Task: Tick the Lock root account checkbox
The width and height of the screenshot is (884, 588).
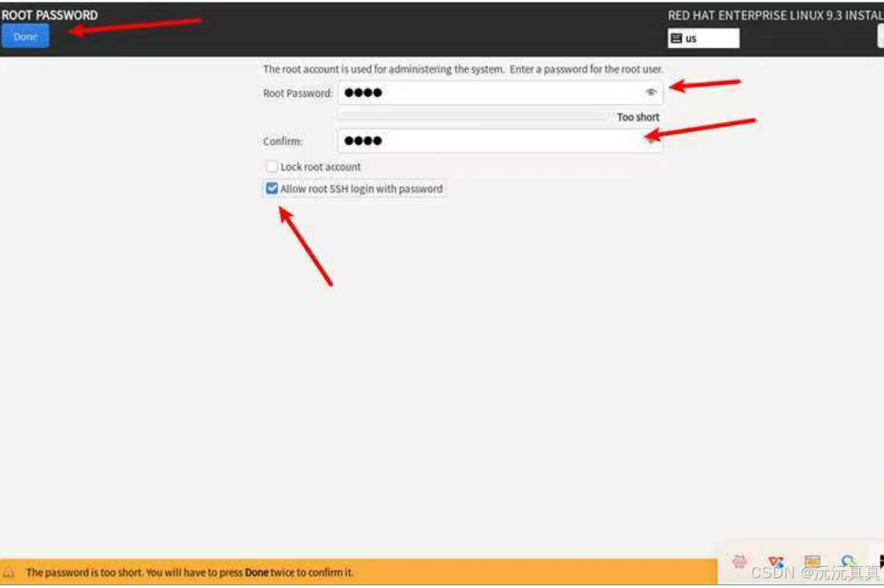Action: click(x=272, y=167)
